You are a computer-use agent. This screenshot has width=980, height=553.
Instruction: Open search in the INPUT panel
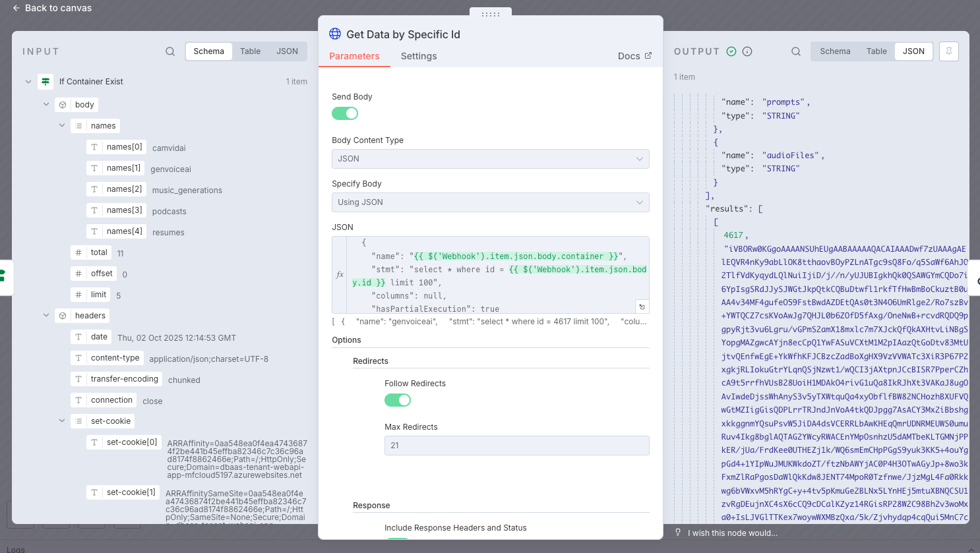pos(170,51)
